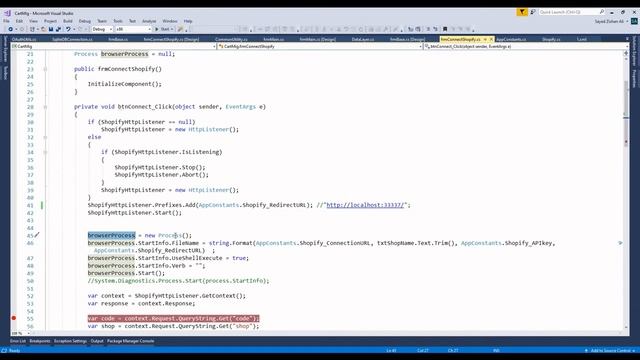The image size is (640, 360).
Task: Click the pencil quick action icon on line 45
Action: 37,235
